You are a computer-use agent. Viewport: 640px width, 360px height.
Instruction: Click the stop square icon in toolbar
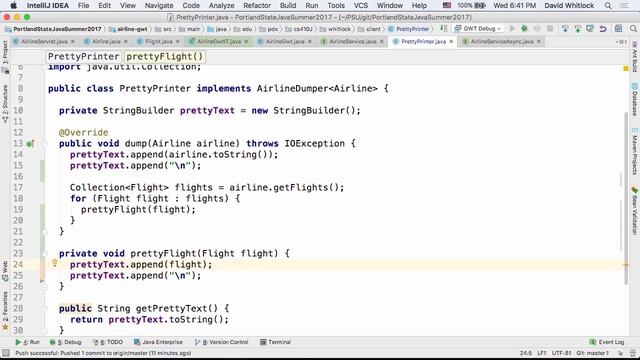click(550, 29)
